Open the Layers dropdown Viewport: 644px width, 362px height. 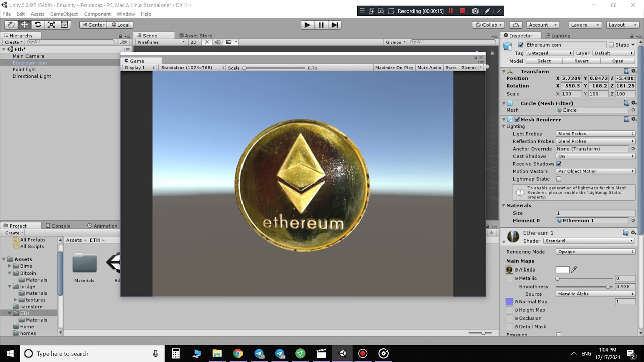[585, 25]
